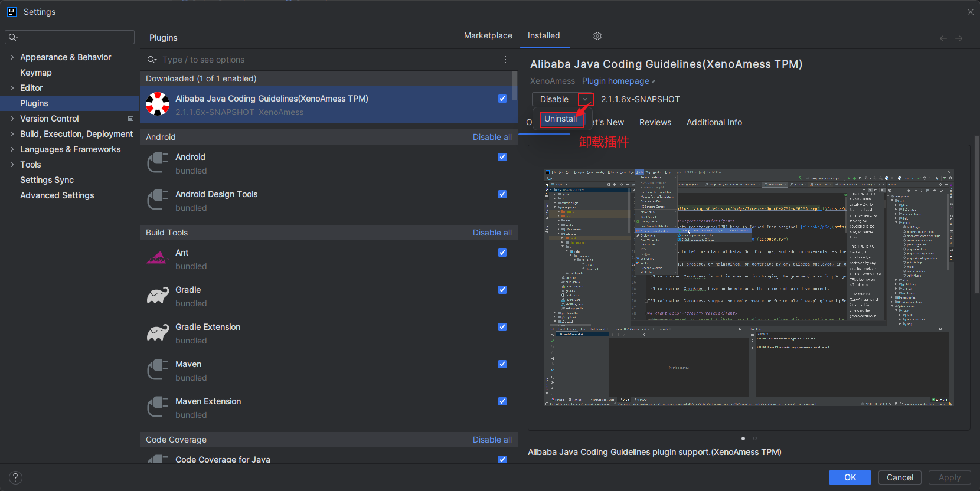Open the Reviews tab
Screen dimensions: 980x491
(x=655, y=122)
